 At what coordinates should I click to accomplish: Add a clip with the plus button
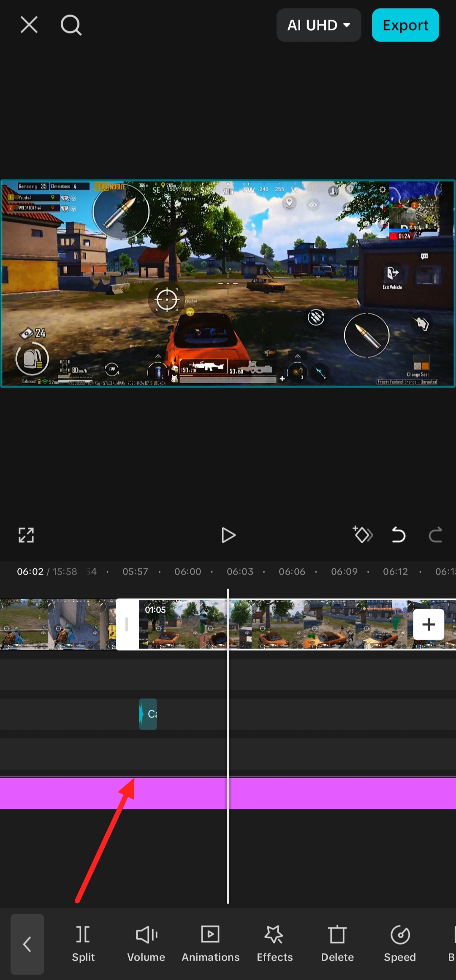pyautogui.click(x=429, y=624)
